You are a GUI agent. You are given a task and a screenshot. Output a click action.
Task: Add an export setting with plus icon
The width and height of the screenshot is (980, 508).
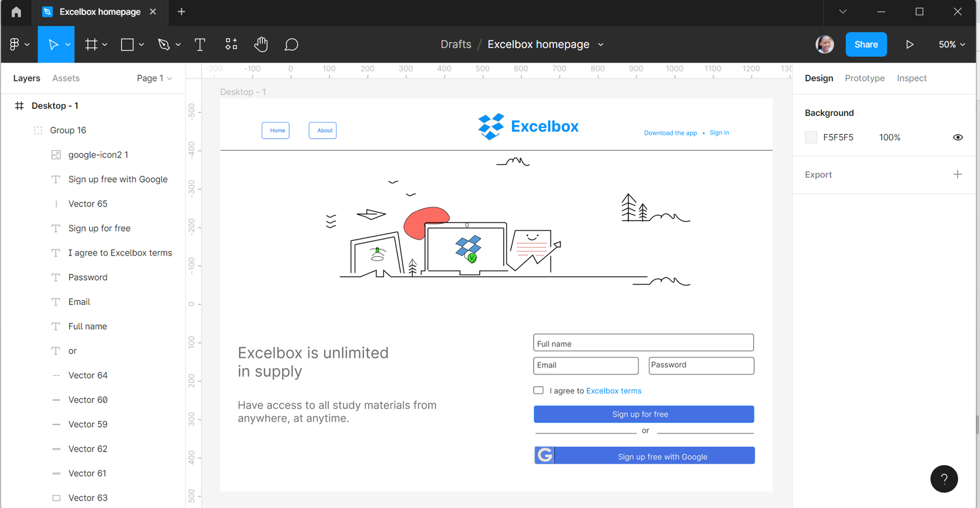point(957,175)
